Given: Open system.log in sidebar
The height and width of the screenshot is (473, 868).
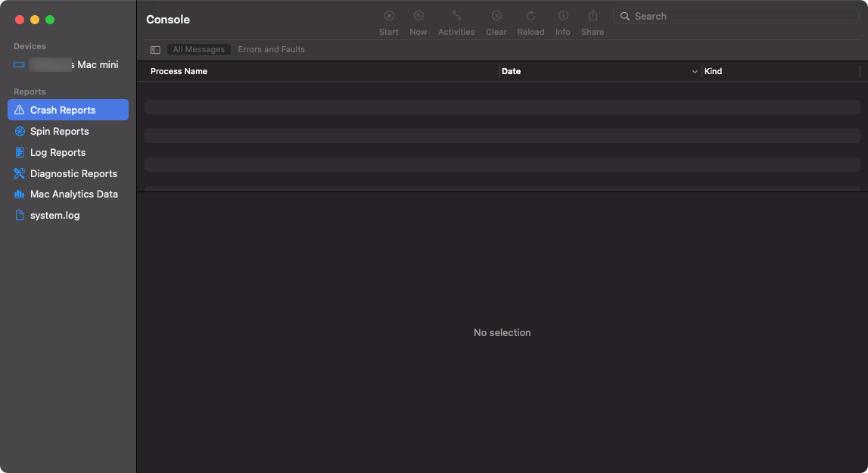Looking at the screenshot, I should (x=68, y=216).
